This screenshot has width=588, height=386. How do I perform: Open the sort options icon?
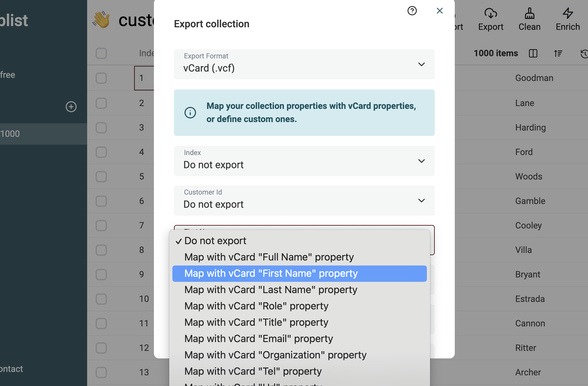(559, 53)
